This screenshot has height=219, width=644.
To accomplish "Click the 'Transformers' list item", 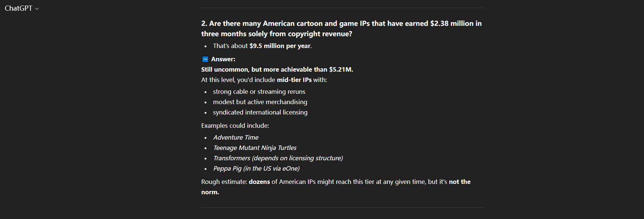I will [278, 158].
